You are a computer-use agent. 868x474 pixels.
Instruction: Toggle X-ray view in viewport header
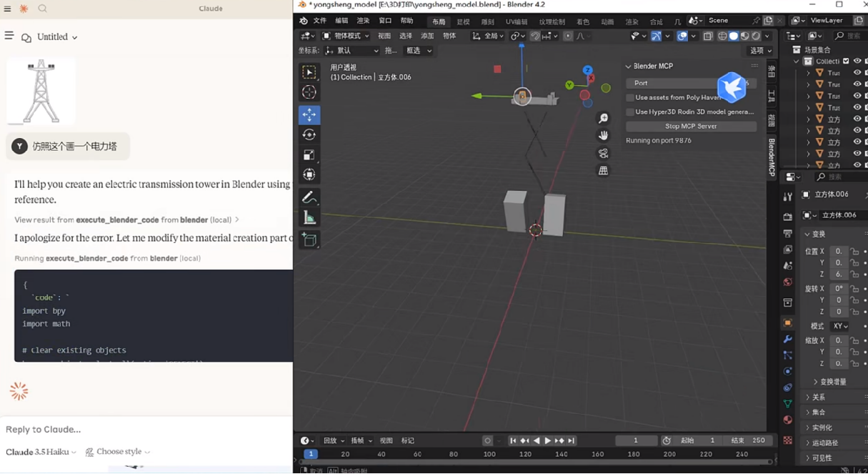(708, 36)
